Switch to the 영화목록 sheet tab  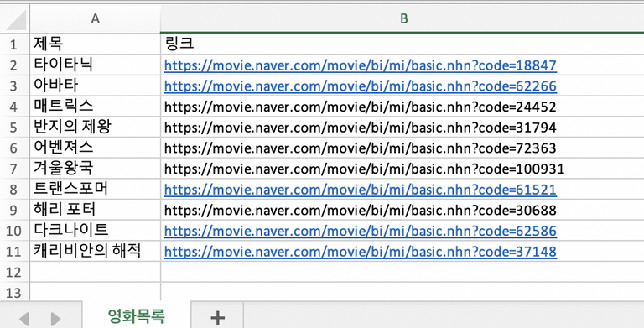tap(137, 315)
